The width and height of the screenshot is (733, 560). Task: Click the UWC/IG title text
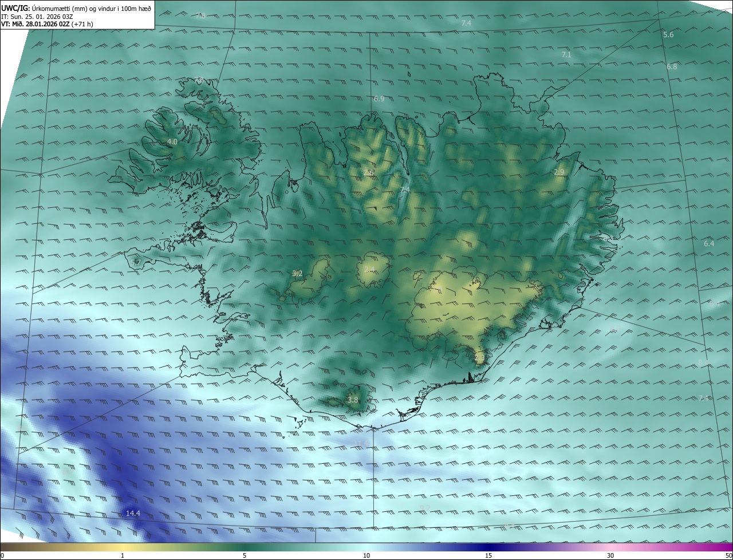(15, 8)
